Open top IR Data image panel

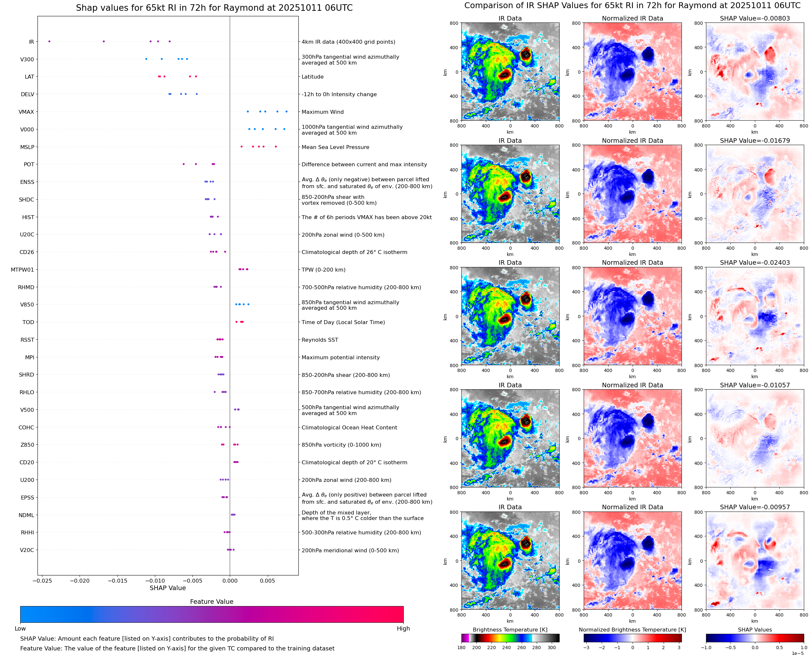[x=510, y=72]
